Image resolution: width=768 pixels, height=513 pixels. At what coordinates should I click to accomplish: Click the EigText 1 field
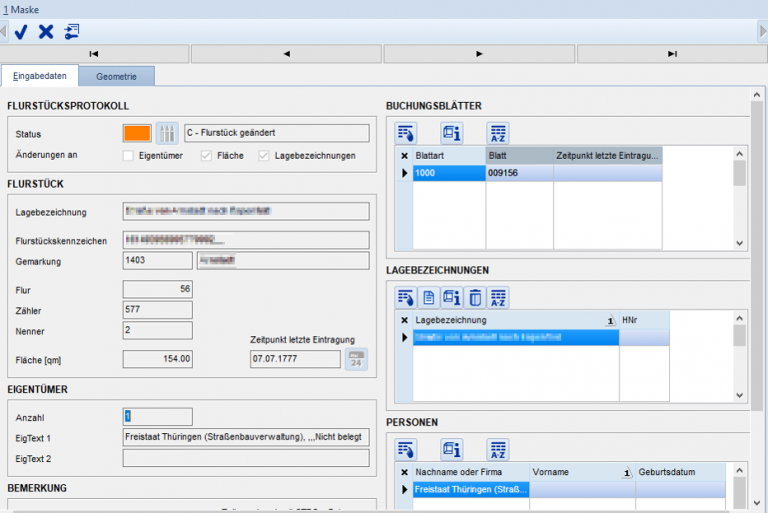(x=246, y=437)
